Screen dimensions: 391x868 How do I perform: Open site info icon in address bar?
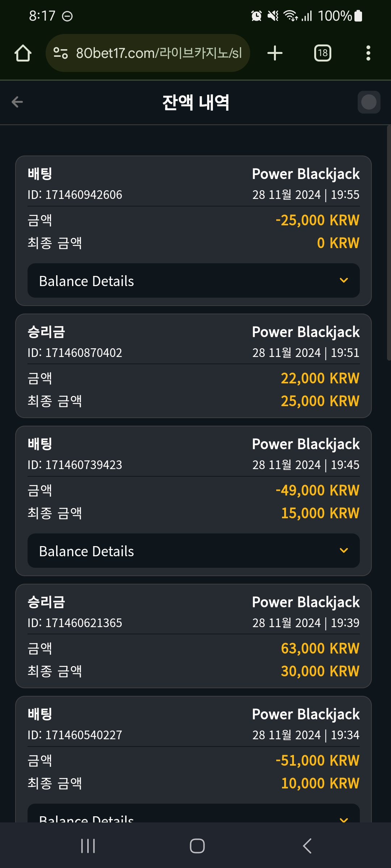point(60,53)
